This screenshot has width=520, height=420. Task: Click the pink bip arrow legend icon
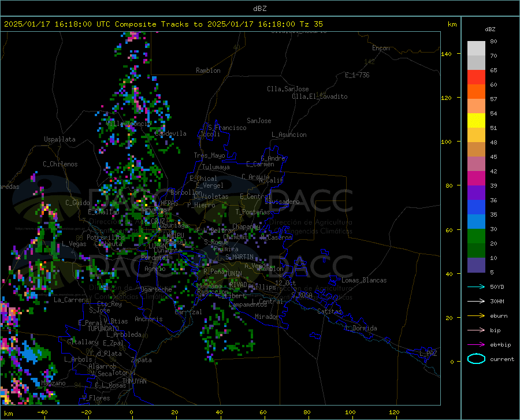tap(476, 330)
